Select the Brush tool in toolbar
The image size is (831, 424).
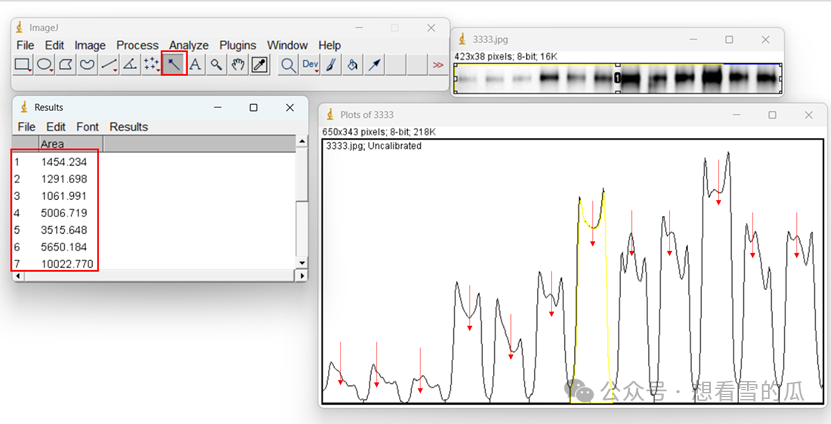point(331,65)
